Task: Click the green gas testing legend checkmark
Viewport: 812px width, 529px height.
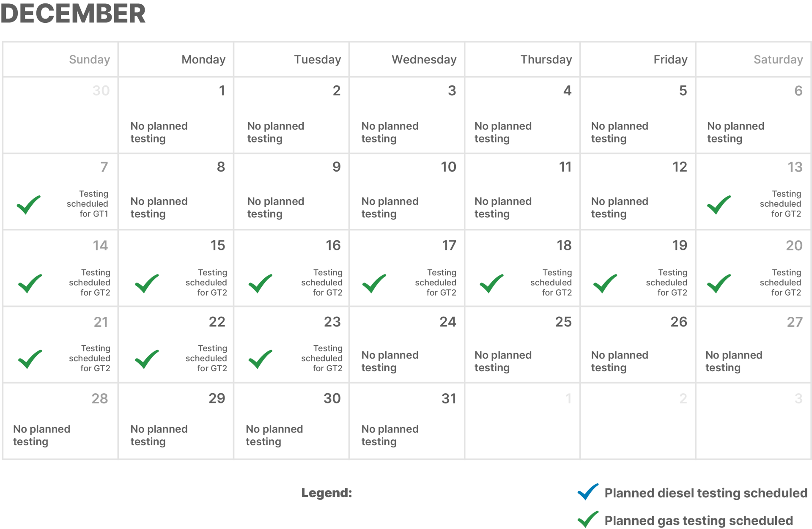Action: point(588,519)
